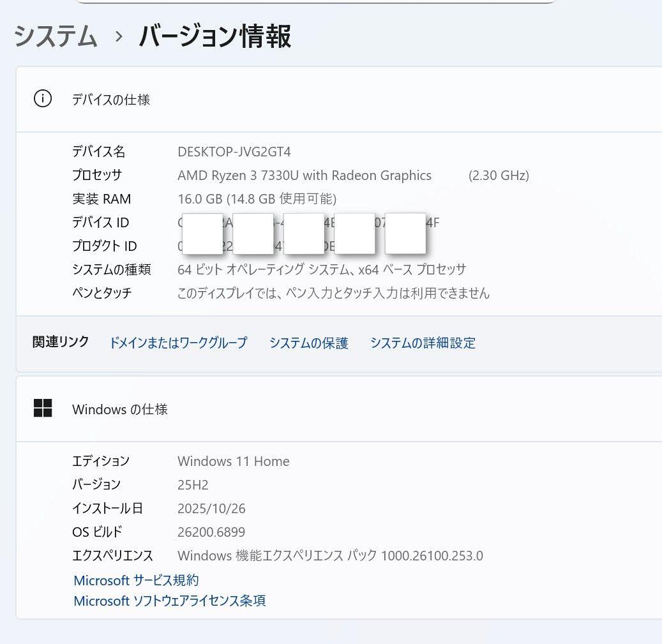This screenshot has height=644, width=662.
Task: Open システムの保護 settings
Action: point(308,343)
